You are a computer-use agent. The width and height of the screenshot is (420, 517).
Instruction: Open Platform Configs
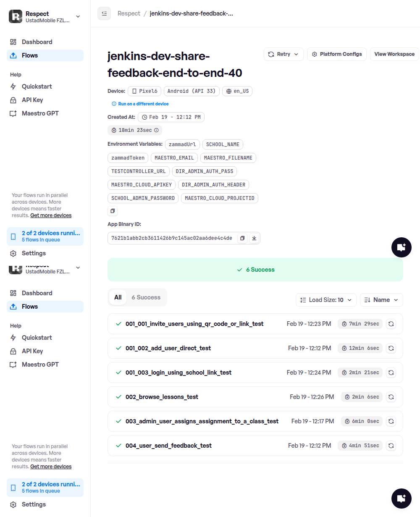[337, 54]
